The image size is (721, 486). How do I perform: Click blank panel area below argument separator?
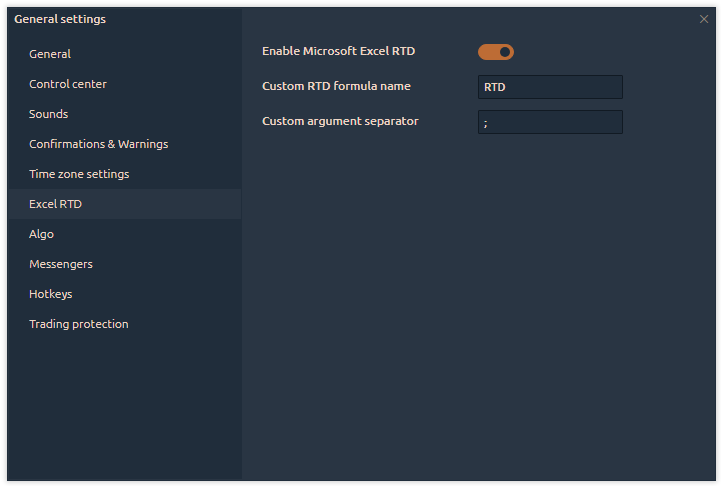coord(480,300)
